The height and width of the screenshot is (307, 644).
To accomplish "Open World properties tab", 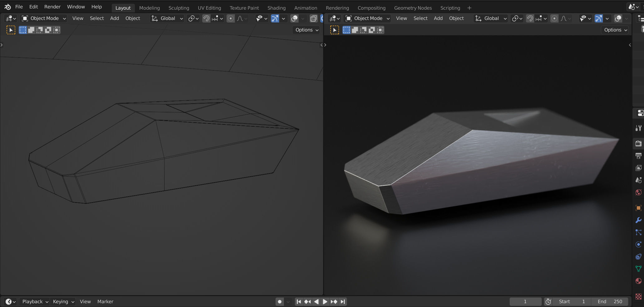I will 638,192.
